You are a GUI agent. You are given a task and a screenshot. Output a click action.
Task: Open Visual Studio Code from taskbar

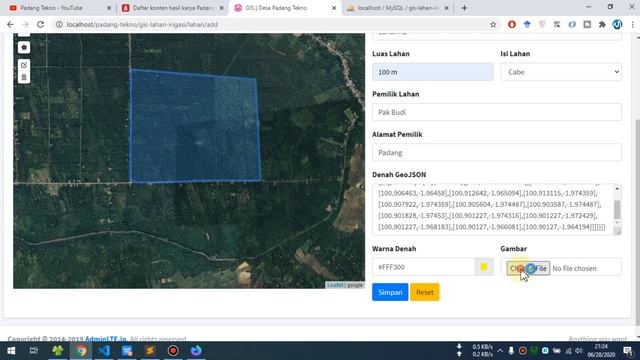point(104,351)
